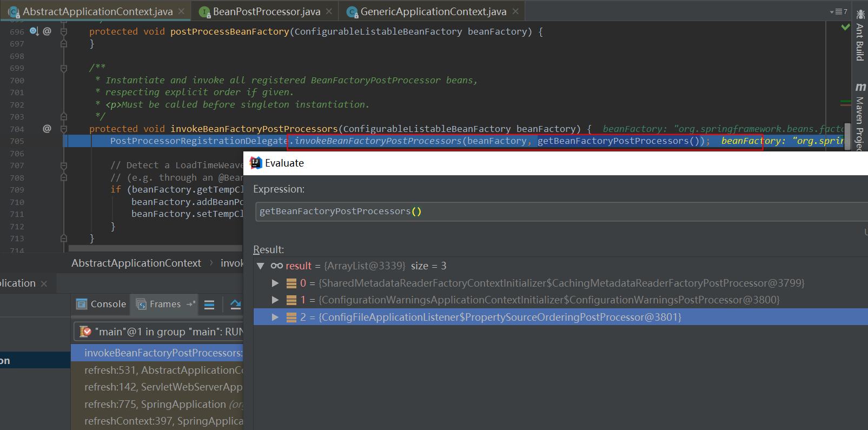This screenshot has width=868, height=430.
Task: Click the Evaluate dialog title
Action: 284,163
